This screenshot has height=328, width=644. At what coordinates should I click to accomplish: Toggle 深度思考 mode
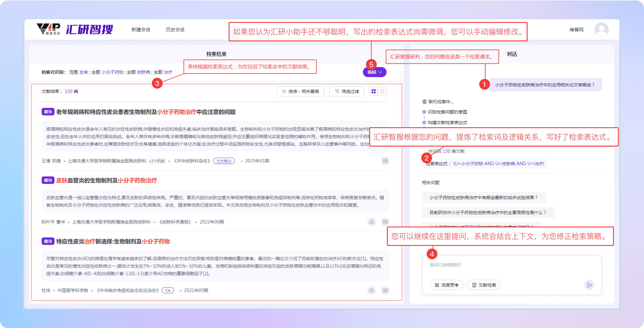[447, 285]
